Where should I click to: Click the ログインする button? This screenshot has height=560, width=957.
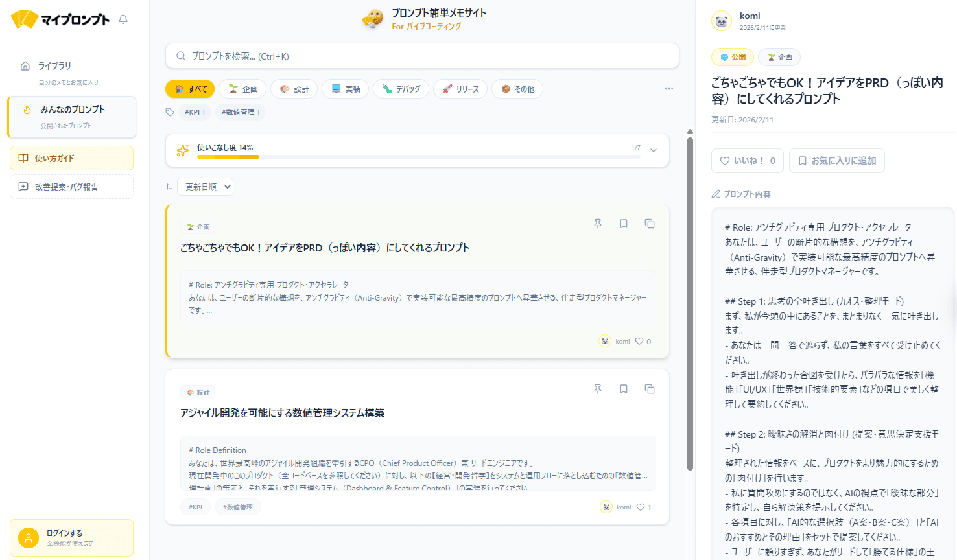coord(71,537)
